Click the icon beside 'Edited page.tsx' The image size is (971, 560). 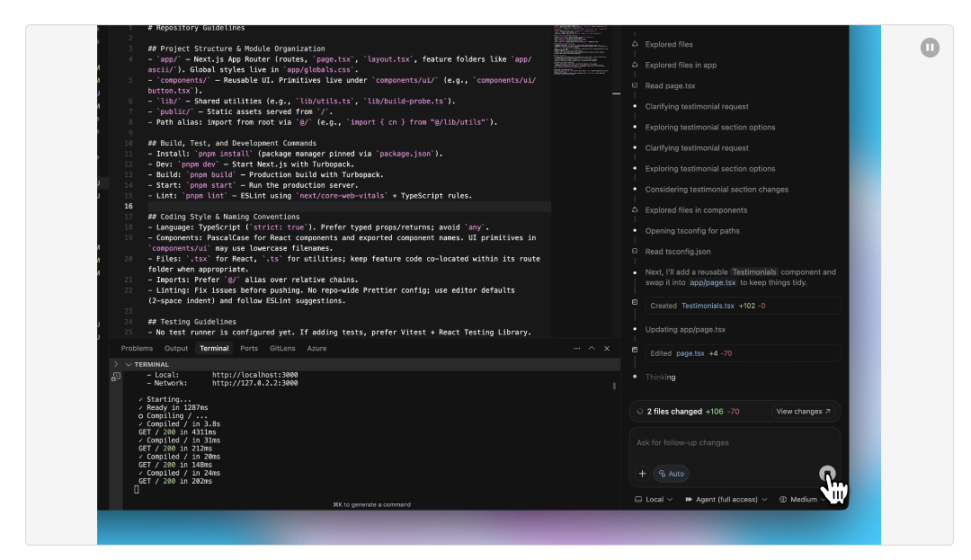pyautogui.click(x=635, y=350)
